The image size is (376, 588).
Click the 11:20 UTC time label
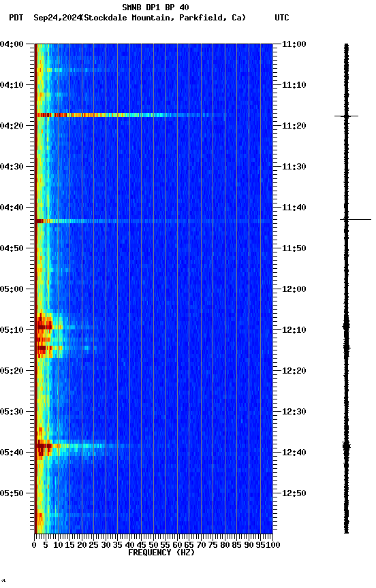pos(294,126)
